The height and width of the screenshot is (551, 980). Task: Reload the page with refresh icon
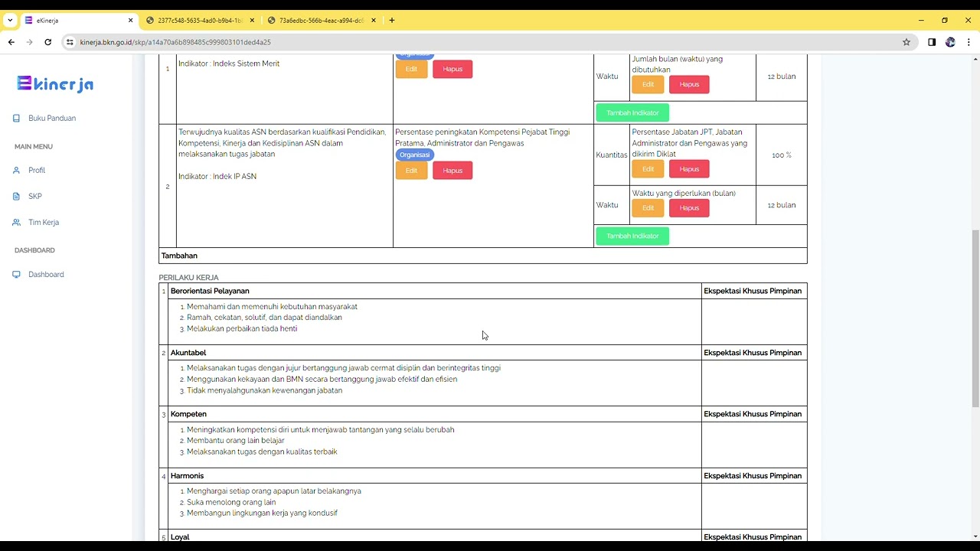[x=47, y=42]
